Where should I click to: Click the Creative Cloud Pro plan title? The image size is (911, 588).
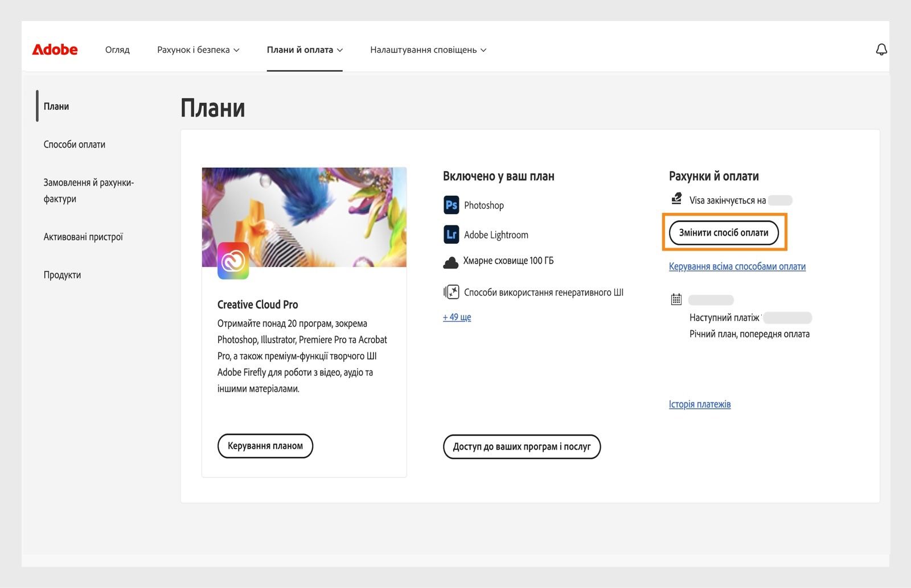pos(258,305)
